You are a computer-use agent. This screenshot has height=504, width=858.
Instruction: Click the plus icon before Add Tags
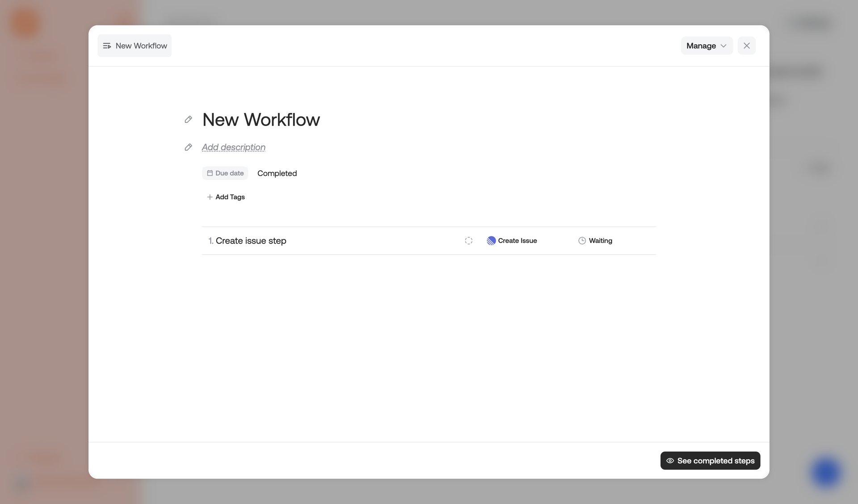[210, 197]
